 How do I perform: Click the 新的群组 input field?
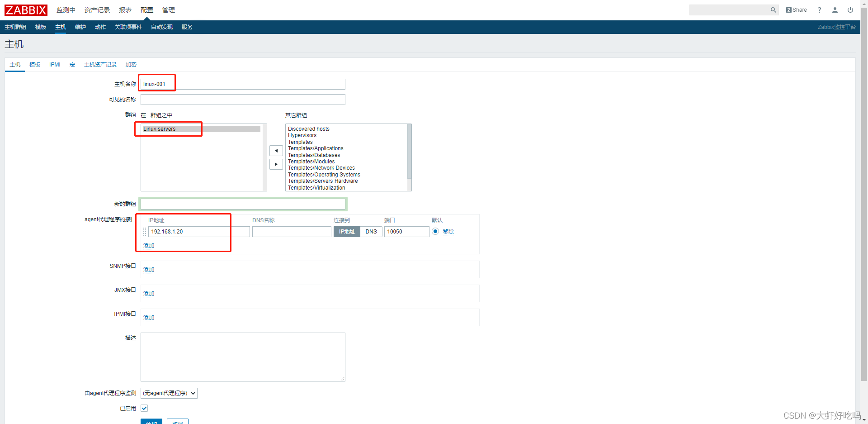tap(243, 204)
